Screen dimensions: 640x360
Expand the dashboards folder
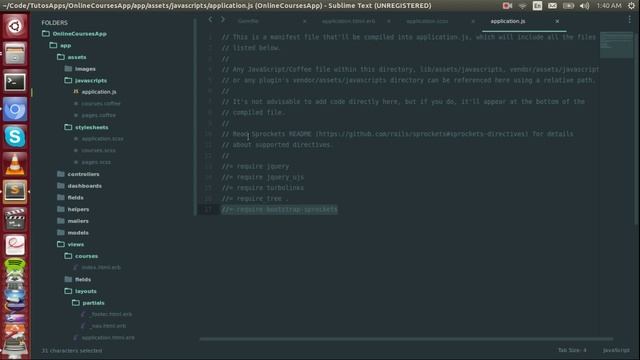pyautogui.click(x=80, y=186)
